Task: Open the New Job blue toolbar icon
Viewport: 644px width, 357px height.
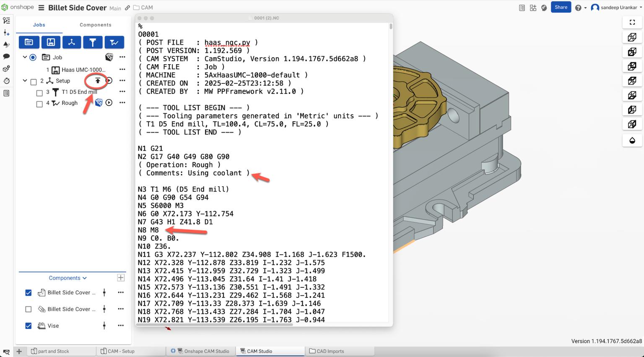Action: coord(29,42)
